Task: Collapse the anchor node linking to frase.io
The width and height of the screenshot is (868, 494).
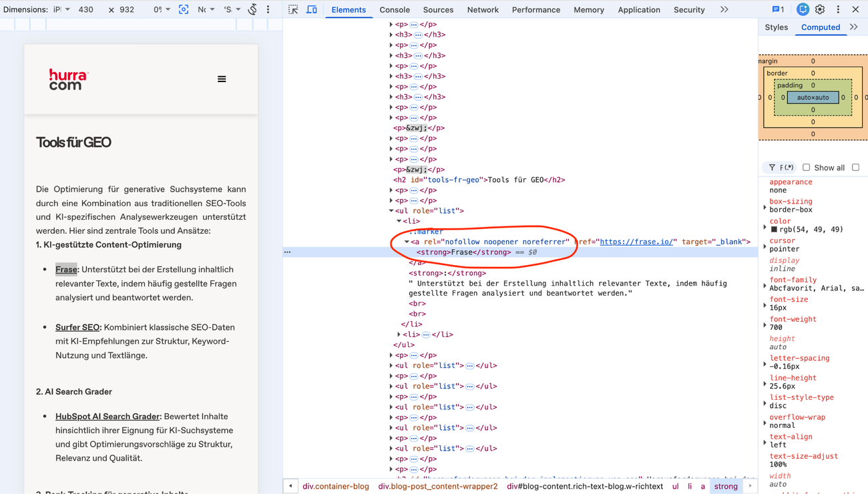Action: [x=407, y=242]
